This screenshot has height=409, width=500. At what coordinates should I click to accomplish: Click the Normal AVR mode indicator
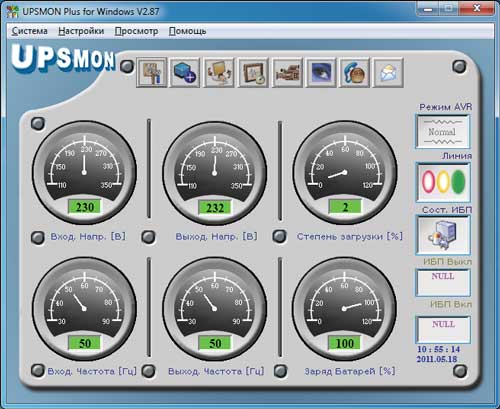coord(443,132)
